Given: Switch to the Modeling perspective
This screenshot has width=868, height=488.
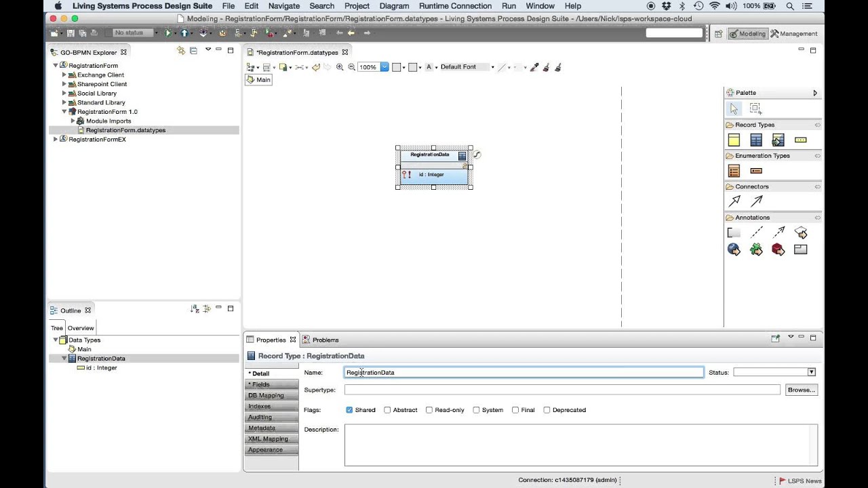Looking at the screenshot, I should (x=747, y=33).
